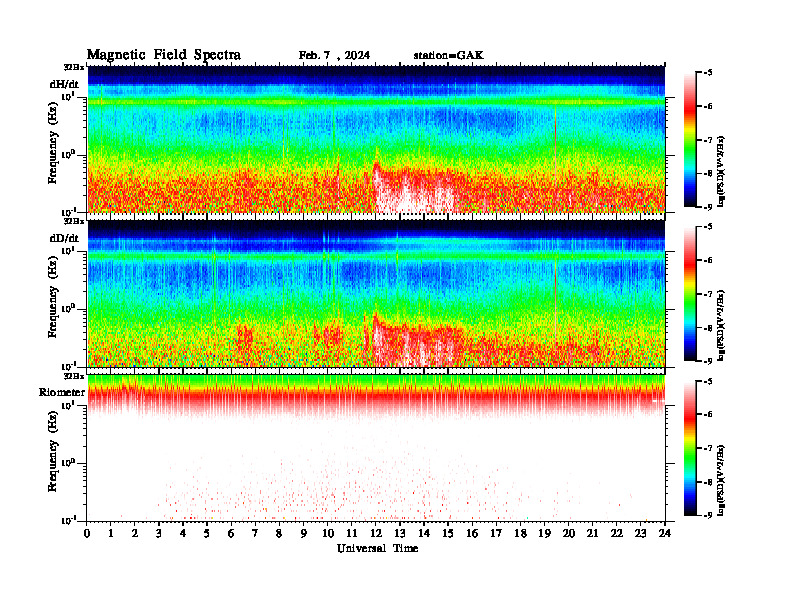The image size is (792, 612).
Task: Click hour 0 on the Universal Time axis
Action: coord(87,533)
